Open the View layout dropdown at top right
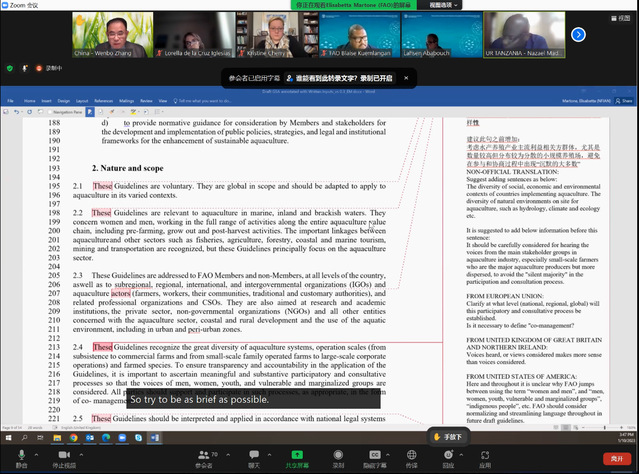 (601, 5)
